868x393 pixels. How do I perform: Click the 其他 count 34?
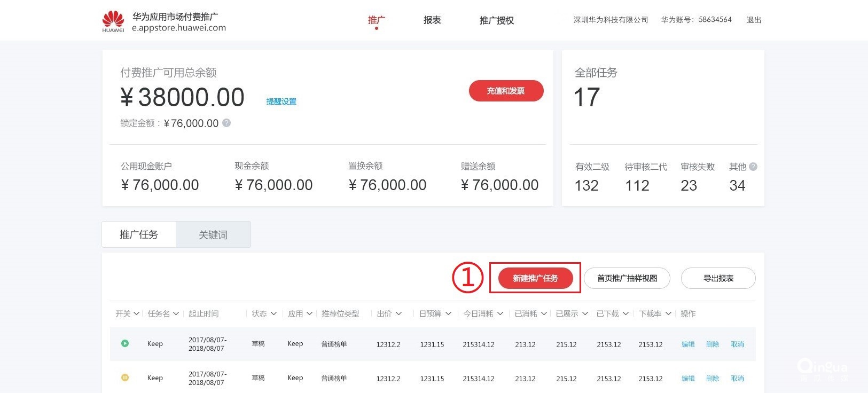point(737,185)
